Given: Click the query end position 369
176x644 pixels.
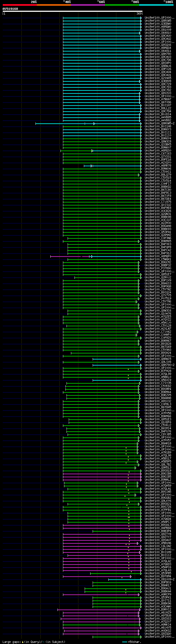Looking at the screenshot, I should (x=139, y=13).
